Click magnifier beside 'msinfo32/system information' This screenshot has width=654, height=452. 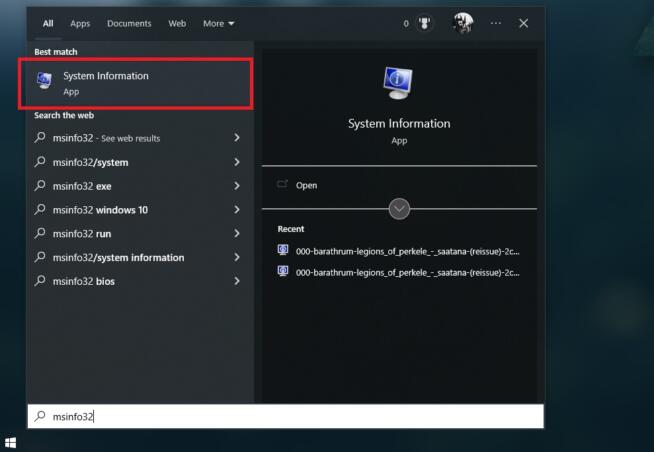[40, 257]
